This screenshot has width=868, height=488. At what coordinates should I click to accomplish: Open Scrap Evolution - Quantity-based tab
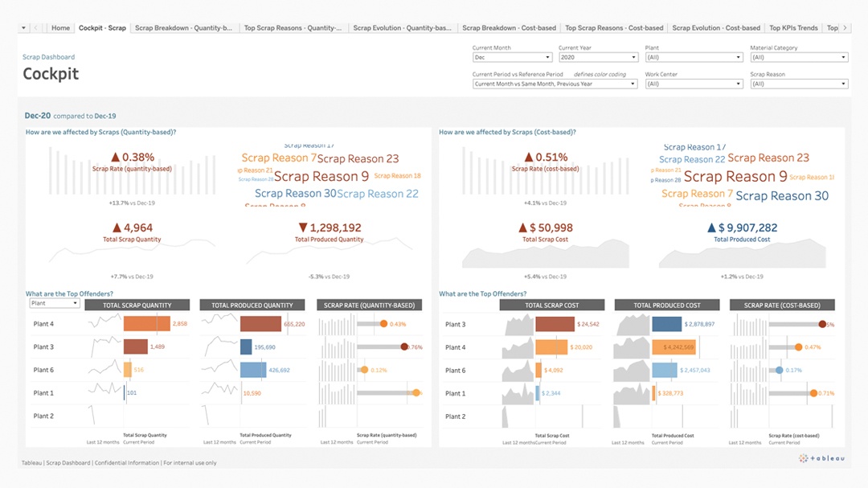point(403,27)
